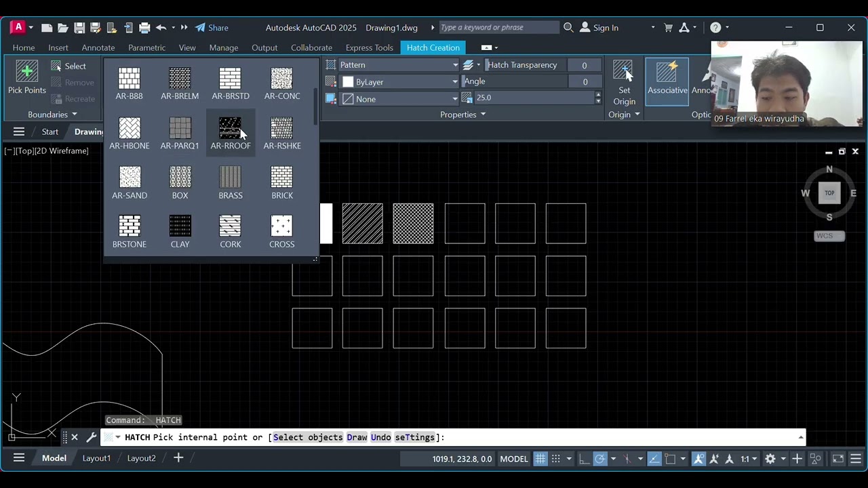Viewport: 868px width, 488px height.
Task: Switch to the Hatch Creation tab
Action: (x=433, y=47)
